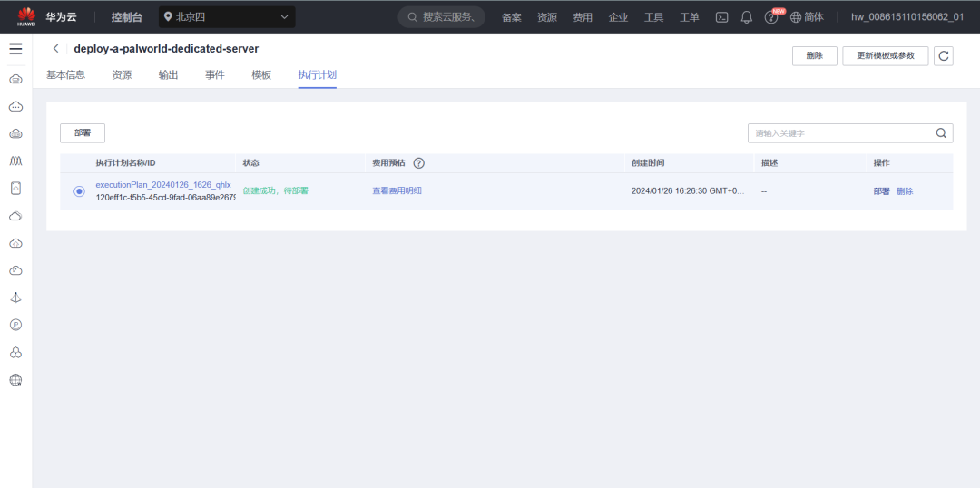Open the 工单 menu

690,17
